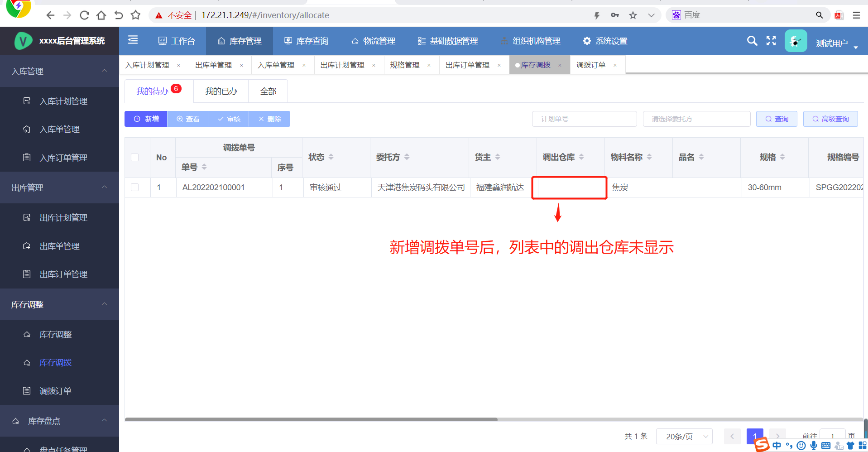868x452 pixels.
Task: Click the 新增 button
Action: (x=146, y=119)
